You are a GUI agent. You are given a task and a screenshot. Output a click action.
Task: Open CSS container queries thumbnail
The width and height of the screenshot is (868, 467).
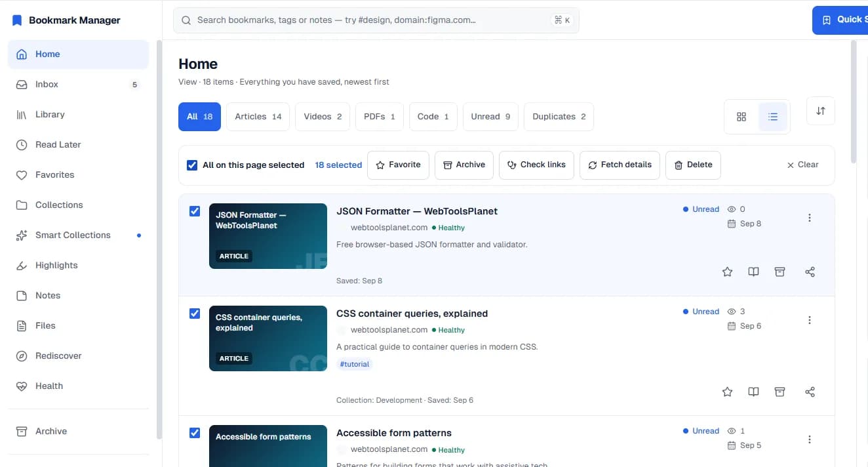point(268,338)
